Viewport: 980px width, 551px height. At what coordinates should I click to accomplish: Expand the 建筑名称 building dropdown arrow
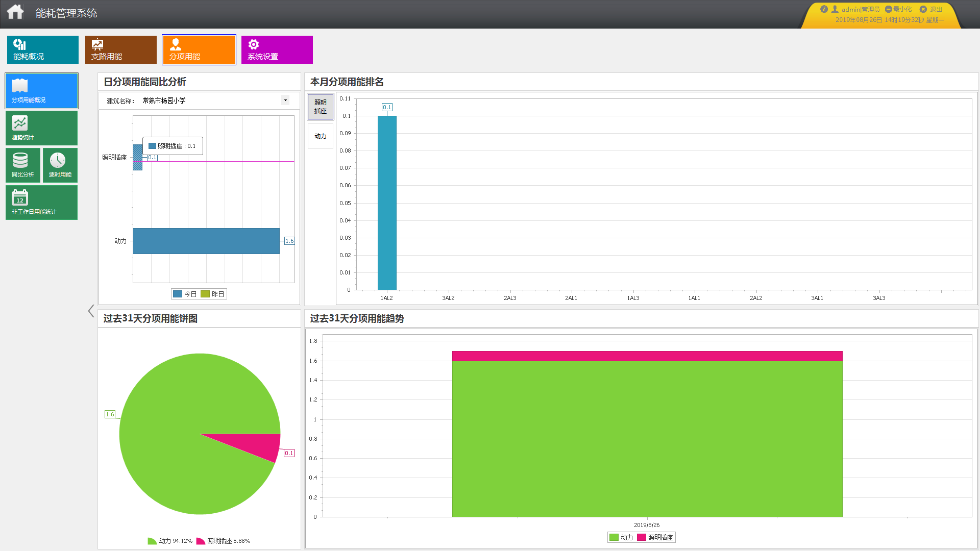285,101
